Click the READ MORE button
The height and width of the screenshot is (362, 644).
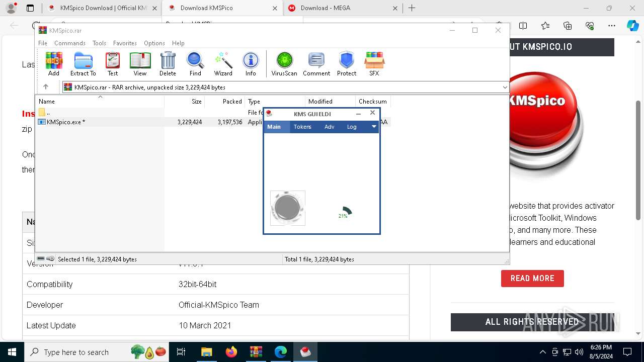click(x=532, y=278)
